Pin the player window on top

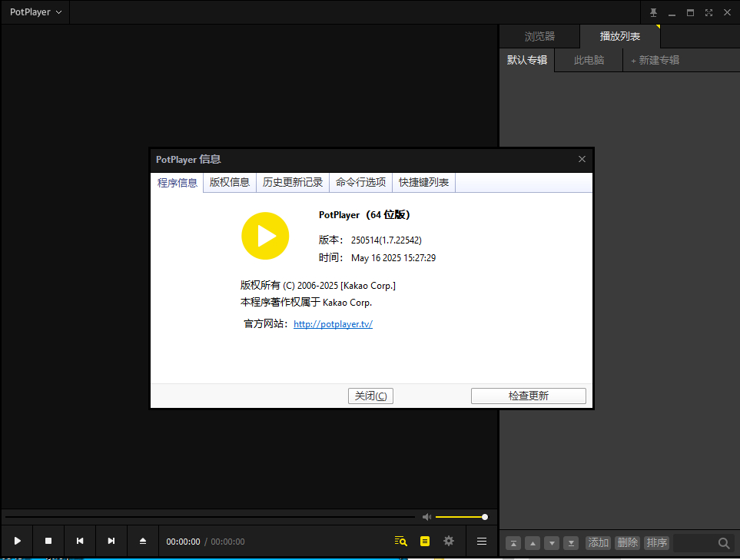pos(653,13)
